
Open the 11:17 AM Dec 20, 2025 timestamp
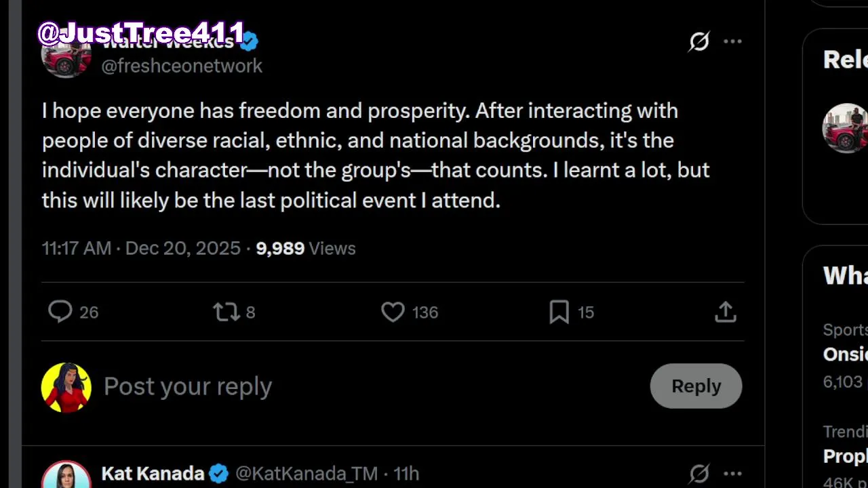[141, 248]
